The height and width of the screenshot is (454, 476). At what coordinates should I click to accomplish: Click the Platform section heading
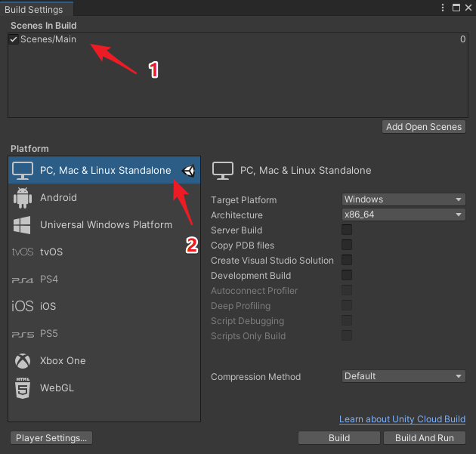pos(29,149)
